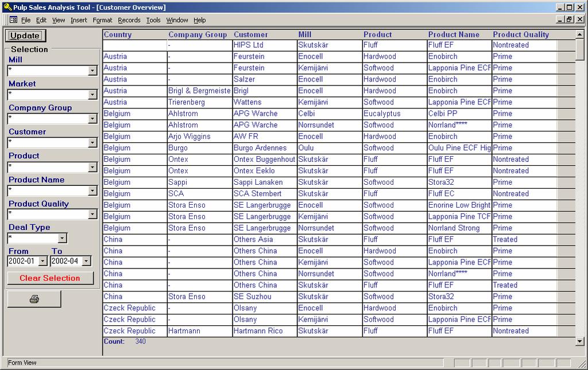Select the Sappi Lanaken customer cell
The height and width of the screenshot is (370, 588).
tap(264, 182)
